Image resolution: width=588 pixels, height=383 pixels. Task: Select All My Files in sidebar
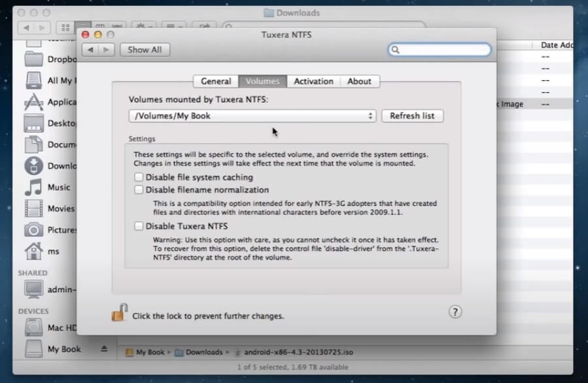(x=50, y=80)
